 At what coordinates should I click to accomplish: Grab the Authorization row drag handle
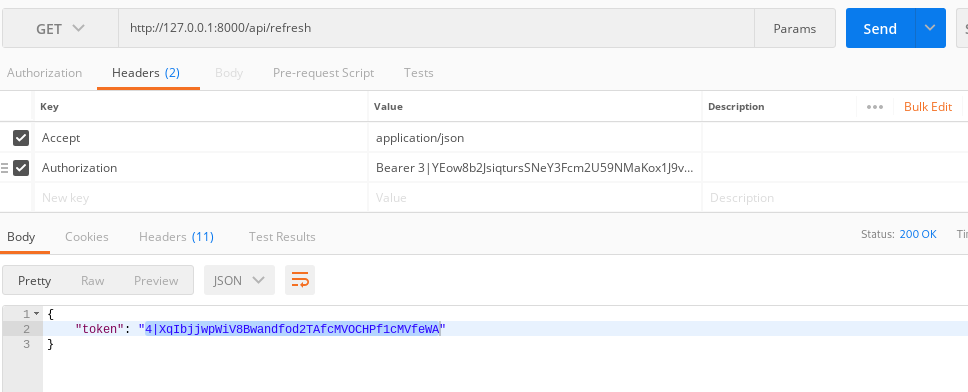(5, 168)
